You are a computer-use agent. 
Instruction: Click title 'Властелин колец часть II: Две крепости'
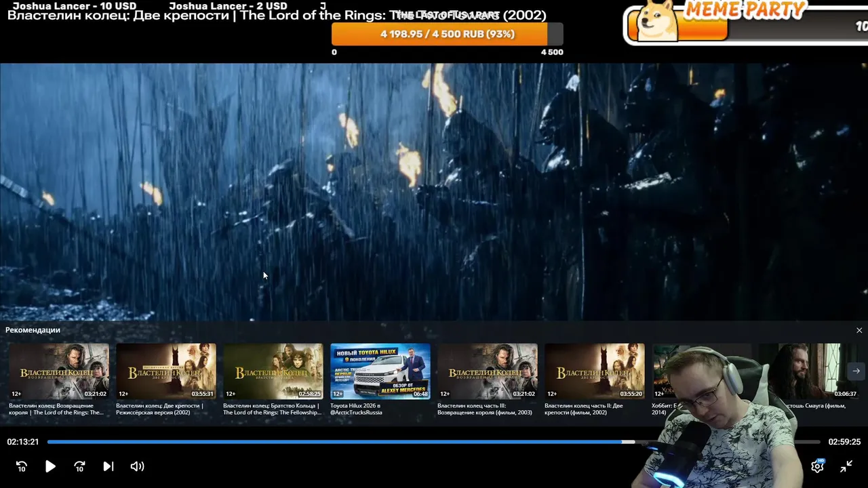(x=584, y=409)
